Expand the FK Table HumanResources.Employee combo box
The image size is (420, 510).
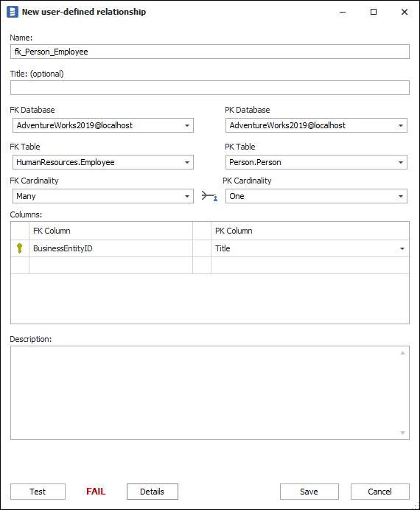coord(102,162)
